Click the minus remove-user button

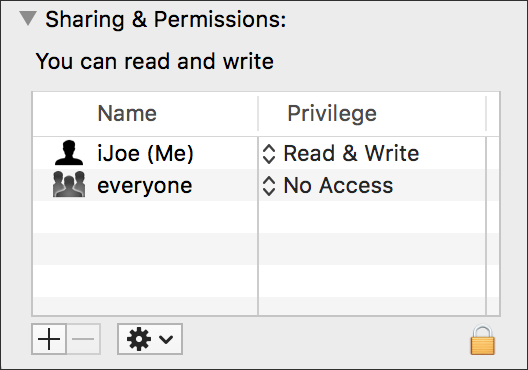pos(83,339)
